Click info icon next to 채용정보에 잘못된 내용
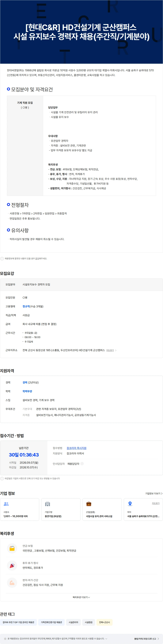The image size is (163, 644). [2, 258]
